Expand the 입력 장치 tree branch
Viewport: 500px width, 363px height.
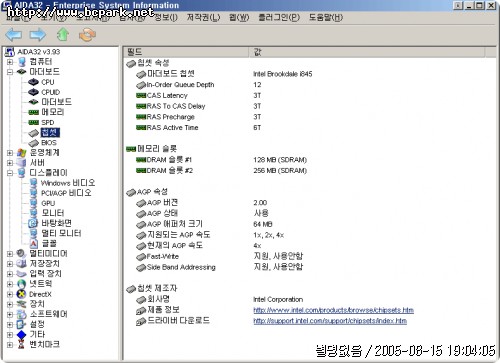tap(10, 274)
